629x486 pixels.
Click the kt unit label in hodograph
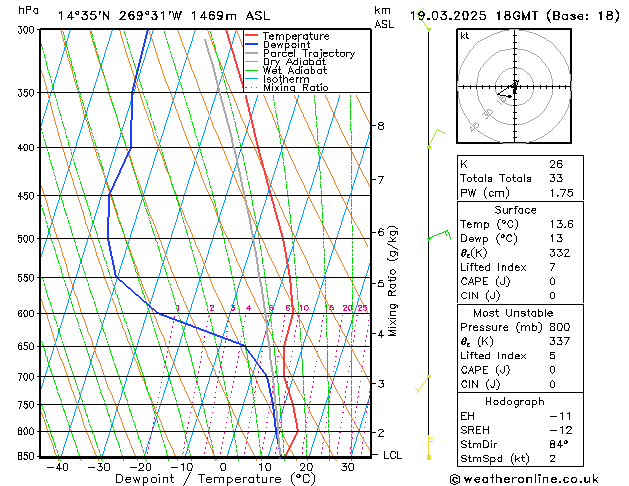[x=465, y=36]
